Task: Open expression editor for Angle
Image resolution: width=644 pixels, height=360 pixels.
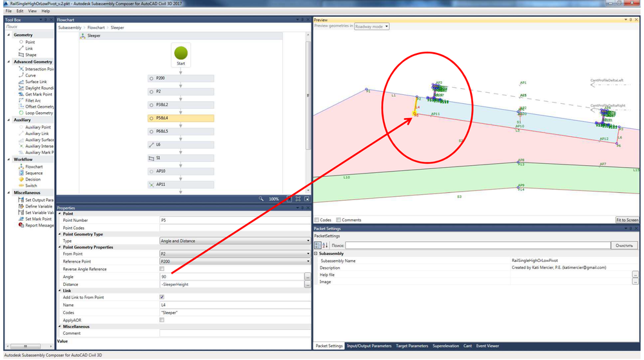Action: [307, 277]
